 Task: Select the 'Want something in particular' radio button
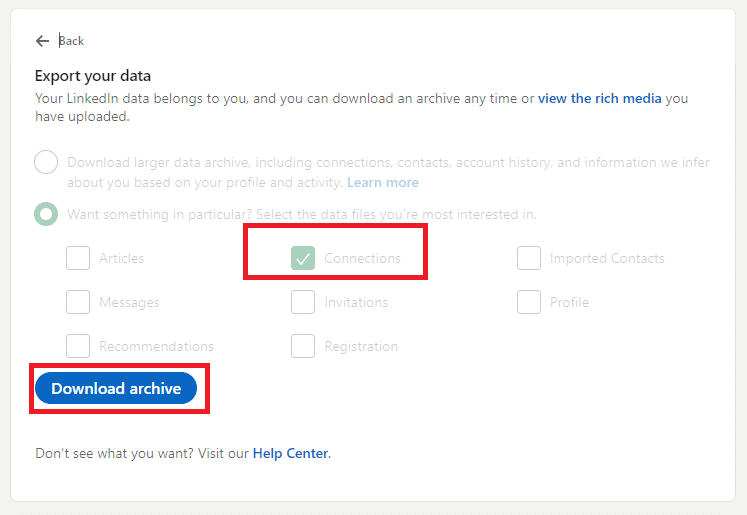(x=46, y=214)
